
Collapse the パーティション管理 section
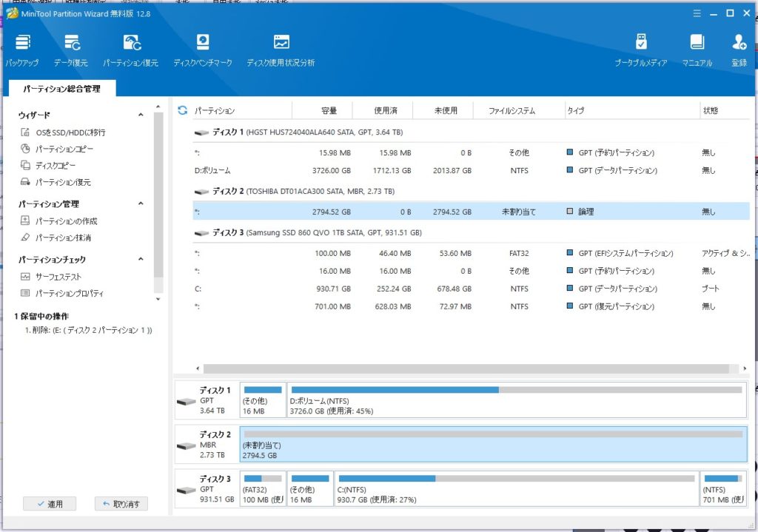(140, 203)
